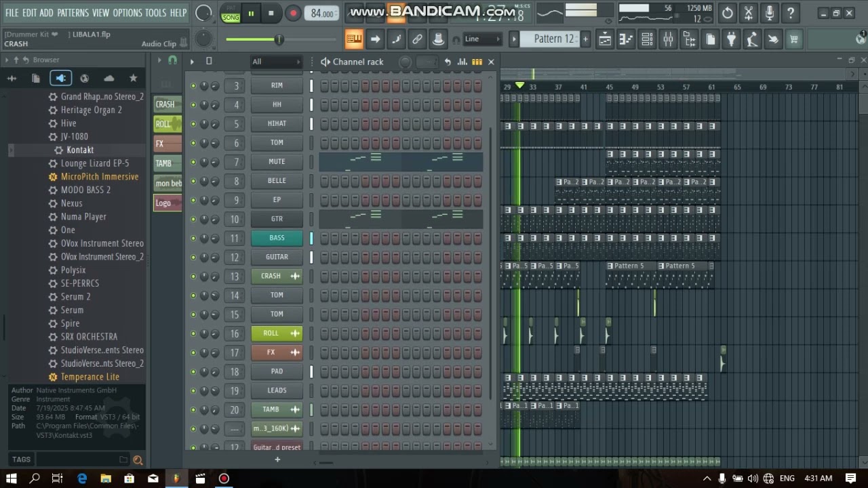Mute the FX channel green LED
This screenshot has width=868, height=488.
193,352
